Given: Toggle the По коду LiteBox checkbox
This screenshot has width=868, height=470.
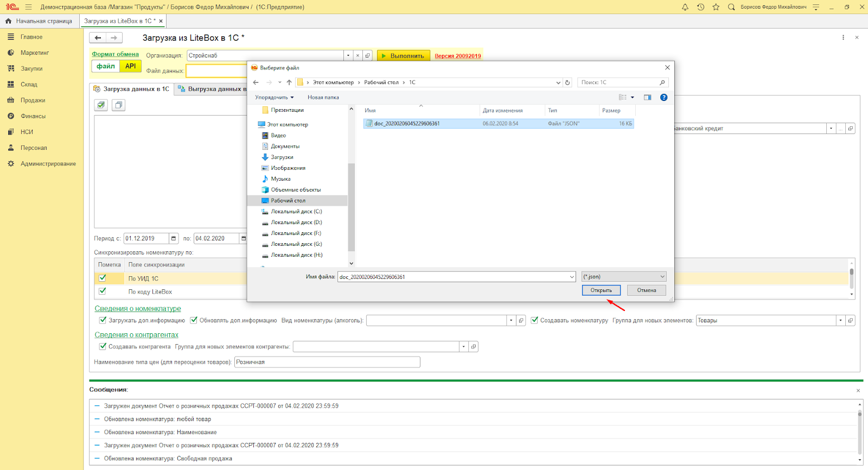Looking at the screenshot, I should [103, 291].
